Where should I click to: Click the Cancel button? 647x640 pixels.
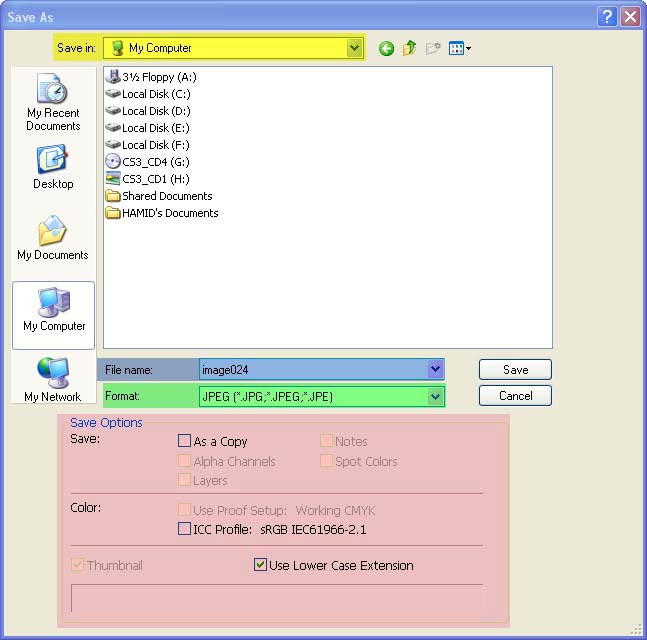[x=515, y=396]
